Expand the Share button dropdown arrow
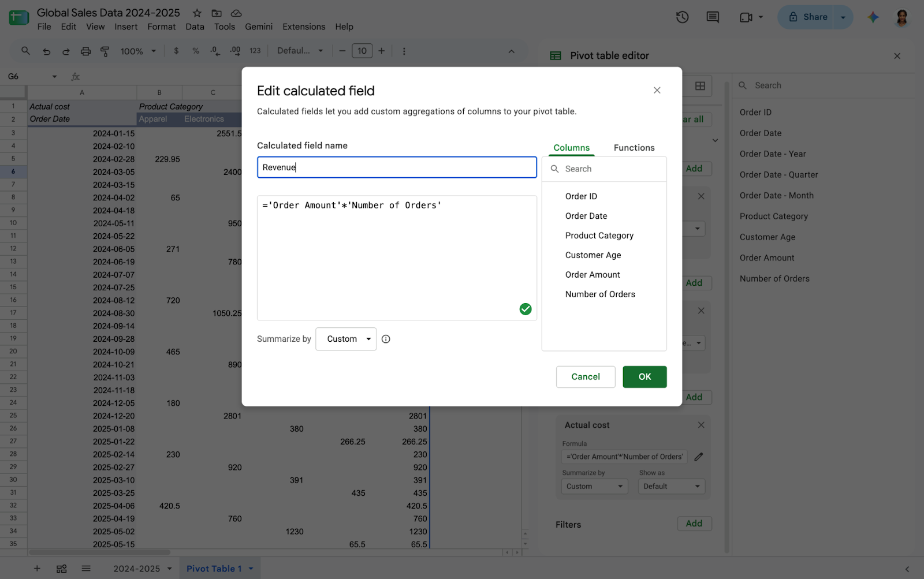Image resolution: width=924 pixels, height=579 pixels. [x=843, y=17]
